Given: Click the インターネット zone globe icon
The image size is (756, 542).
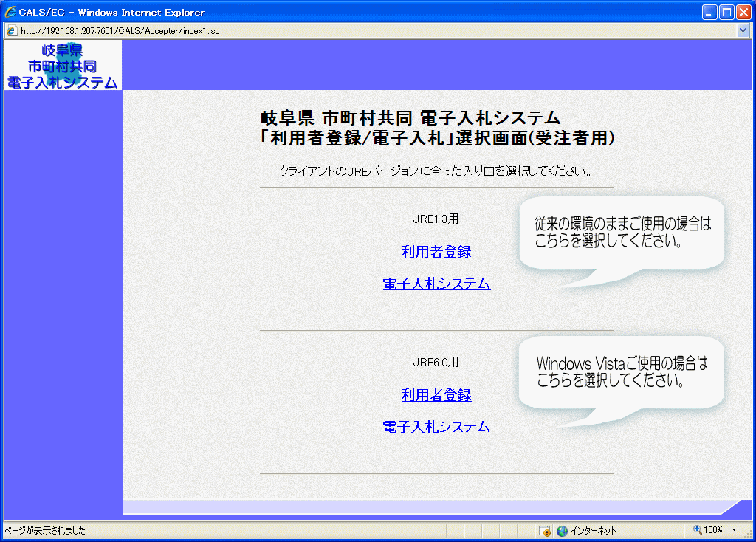Looking at the screenshot, I should pyautogui.click(x=562, y=531).
